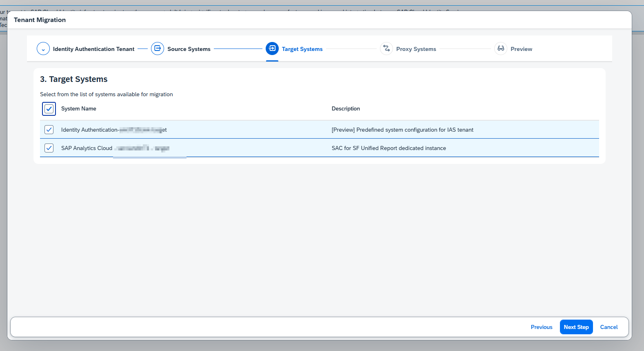
Task: Click the Source Systems step icon
Action: pos(158,49)
